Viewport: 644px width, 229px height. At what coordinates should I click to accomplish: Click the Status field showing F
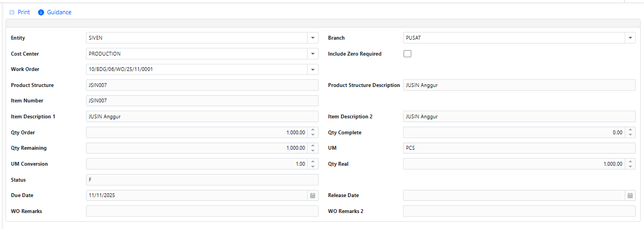click(202, 180)
